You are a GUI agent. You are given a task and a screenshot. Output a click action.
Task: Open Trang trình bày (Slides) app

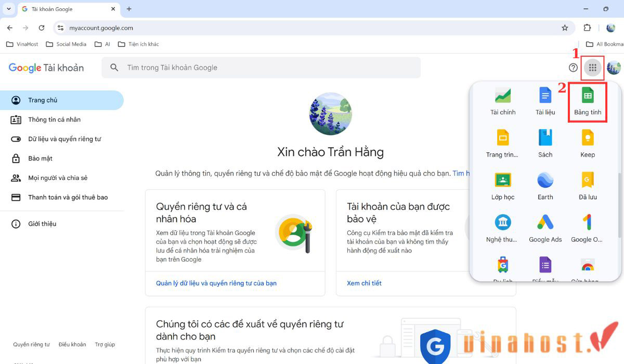(503, 144)
